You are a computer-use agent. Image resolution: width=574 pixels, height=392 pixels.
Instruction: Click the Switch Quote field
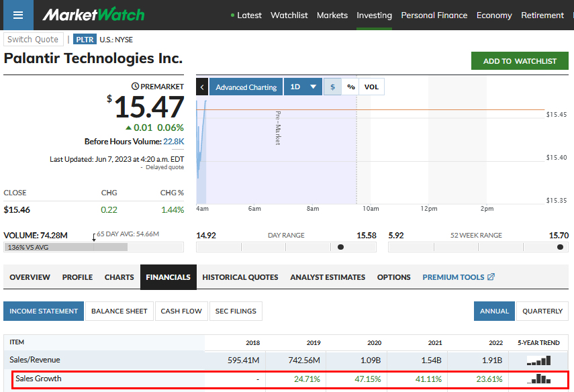[34, 39]
